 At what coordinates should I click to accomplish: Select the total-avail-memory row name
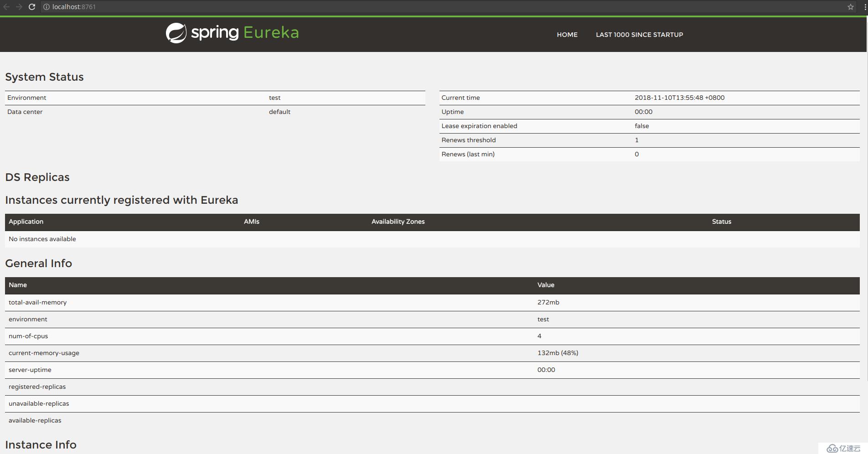tap(37, 302)
